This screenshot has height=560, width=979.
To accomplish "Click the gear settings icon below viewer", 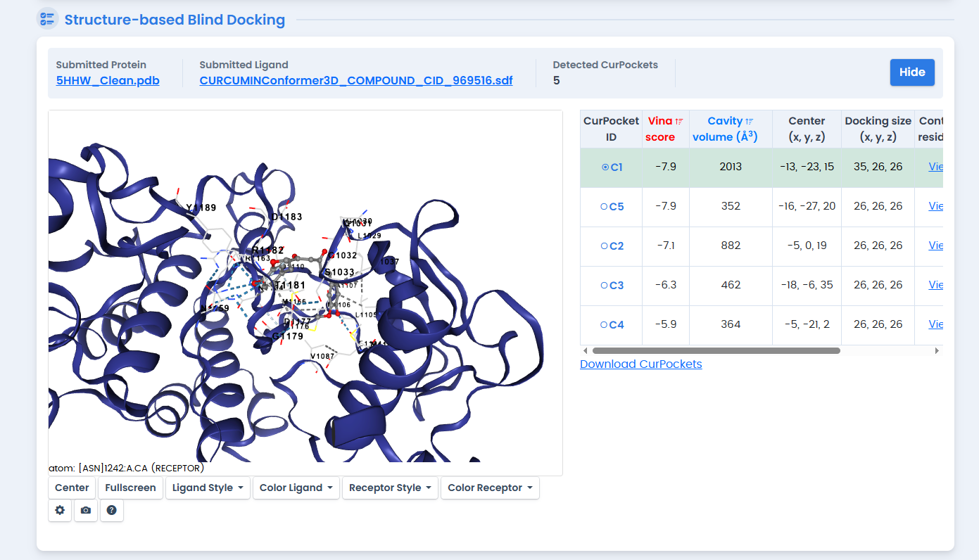I will point(60,510).
